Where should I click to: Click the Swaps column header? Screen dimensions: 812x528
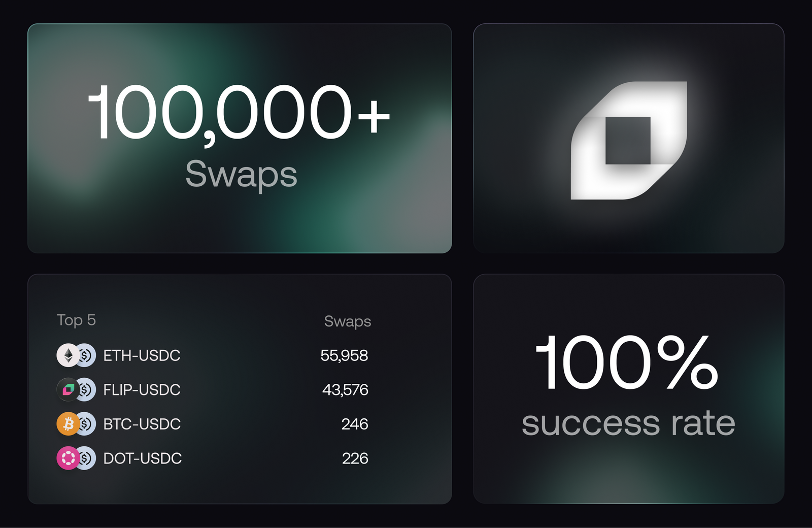click(348, 321)
